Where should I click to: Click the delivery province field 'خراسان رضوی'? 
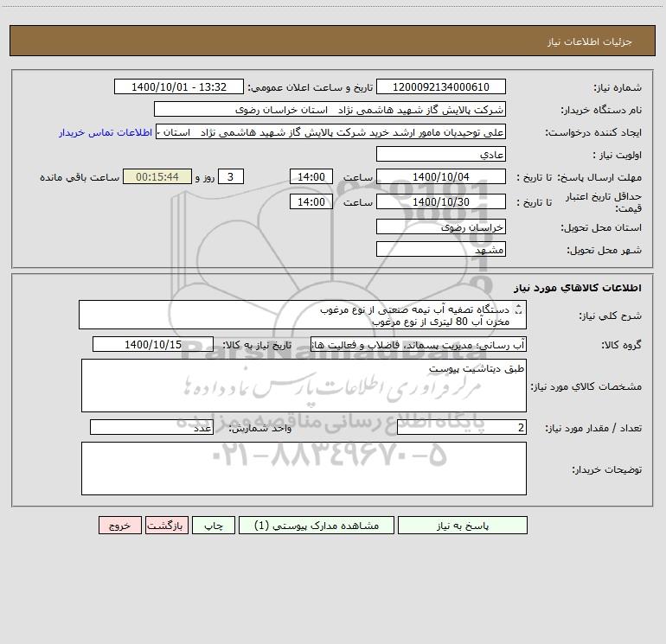[441, 226]
